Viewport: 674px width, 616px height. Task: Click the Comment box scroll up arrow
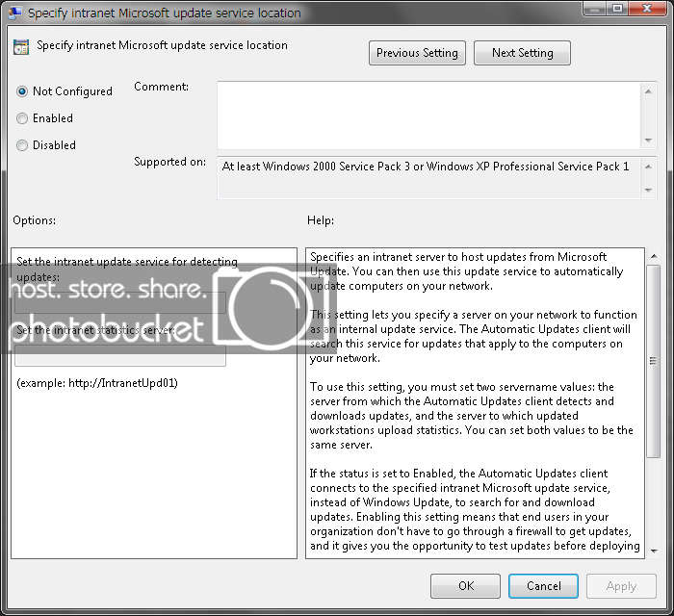[x=649, y=91]
